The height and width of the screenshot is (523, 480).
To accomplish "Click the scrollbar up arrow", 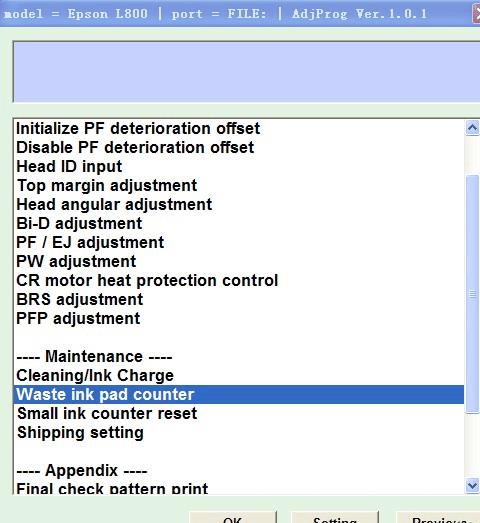I will [x=472, y=128].
